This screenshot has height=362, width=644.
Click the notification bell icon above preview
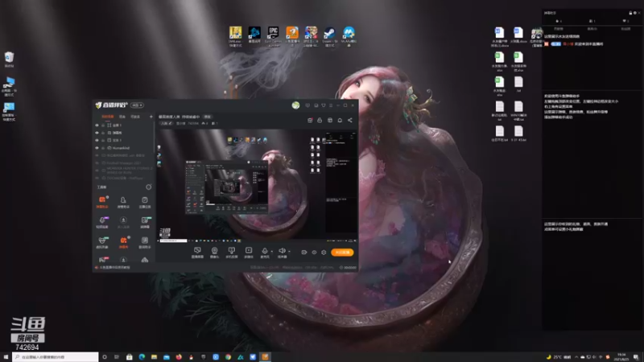[x=340, y=120]
